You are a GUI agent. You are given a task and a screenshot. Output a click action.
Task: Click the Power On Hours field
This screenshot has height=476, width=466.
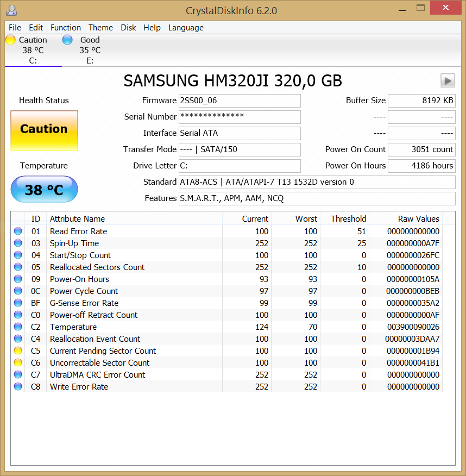[421, 166]
